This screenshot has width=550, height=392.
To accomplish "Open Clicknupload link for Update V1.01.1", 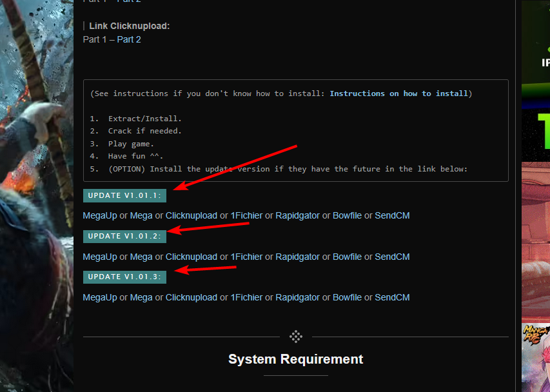I will (192, 215).
